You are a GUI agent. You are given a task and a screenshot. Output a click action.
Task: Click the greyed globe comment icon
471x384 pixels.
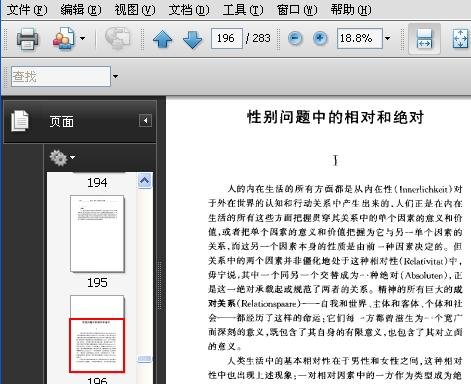117,38
